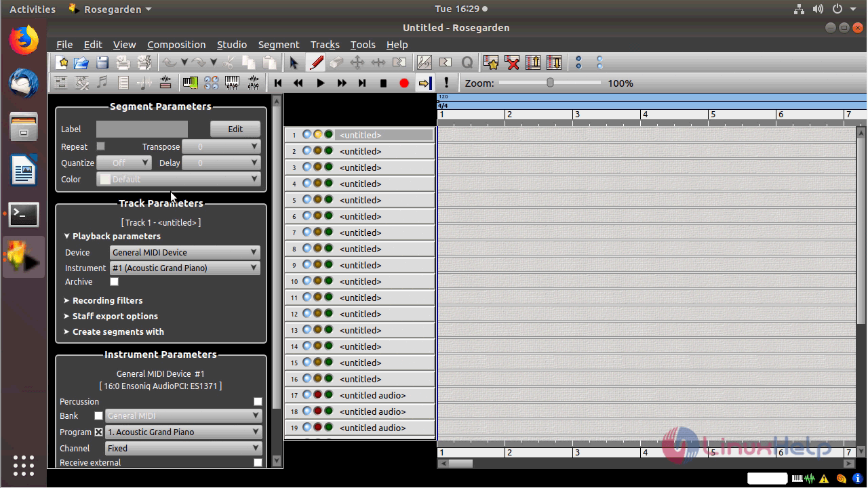Click the segment Label input field
This screenshot has height=488, width=868.
tap(142, 129)
